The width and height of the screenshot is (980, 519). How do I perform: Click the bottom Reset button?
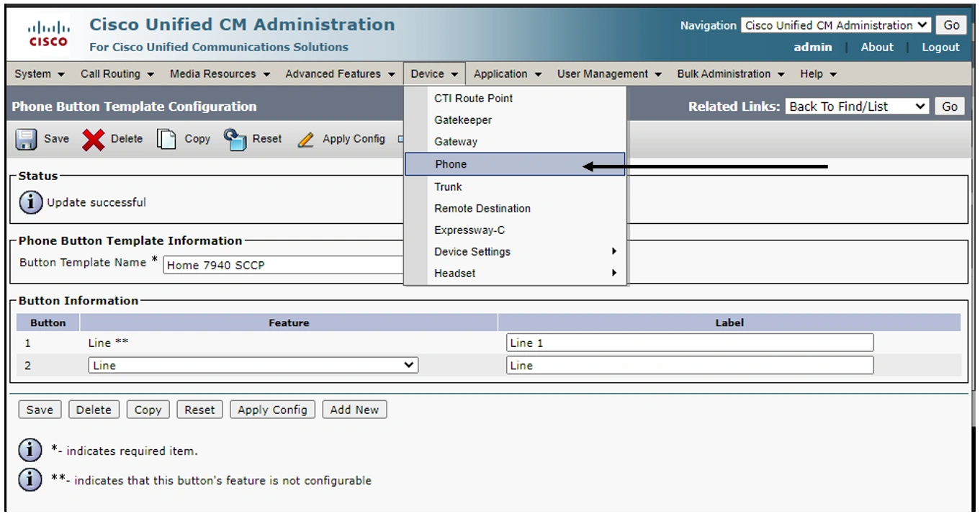tap(199, 410)
